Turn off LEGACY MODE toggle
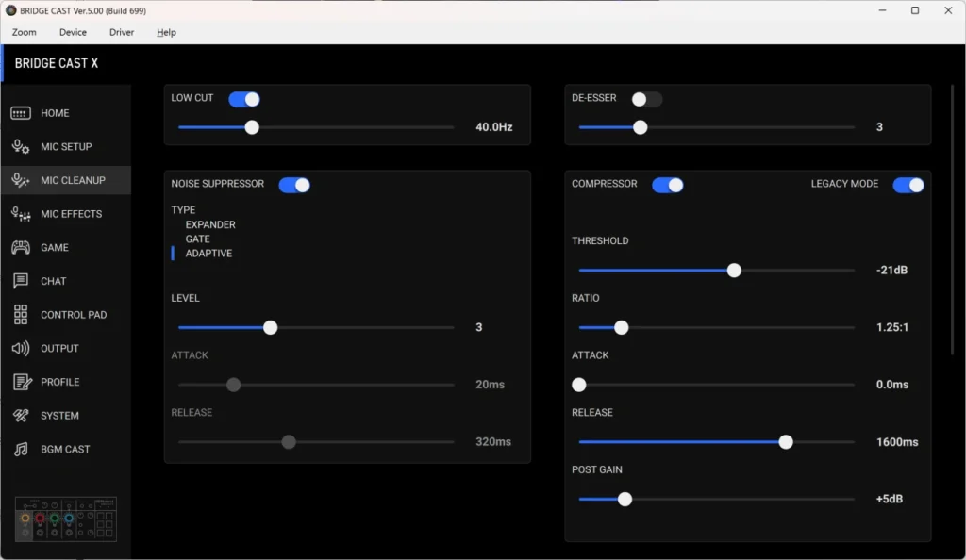The height and width of the screenshot is (560, 966). (908, 185)
